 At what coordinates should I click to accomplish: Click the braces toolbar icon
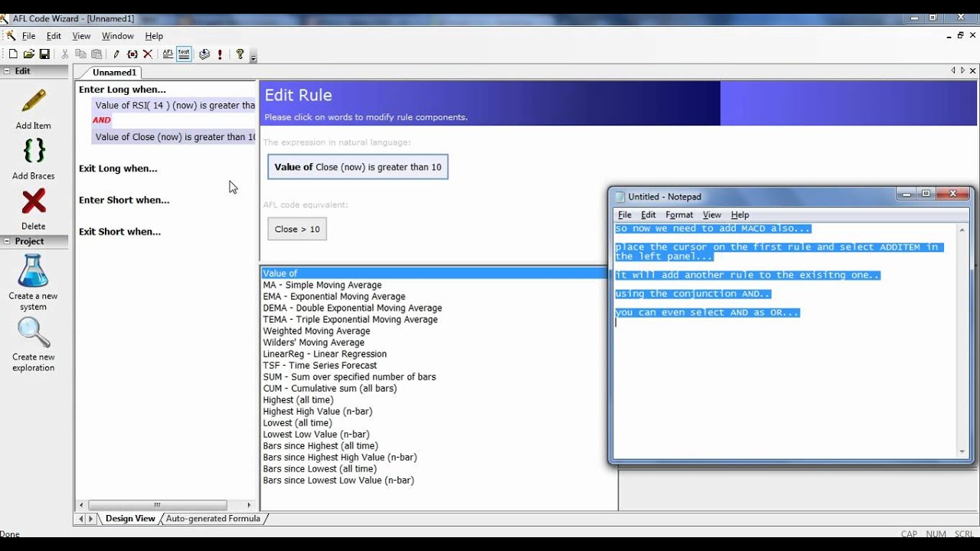[x=132, y=54]
